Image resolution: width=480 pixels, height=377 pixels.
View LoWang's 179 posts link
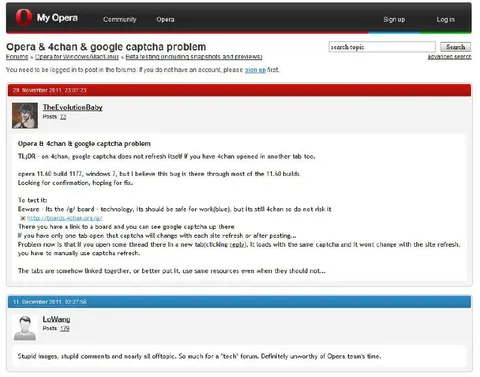pos(65,328)
